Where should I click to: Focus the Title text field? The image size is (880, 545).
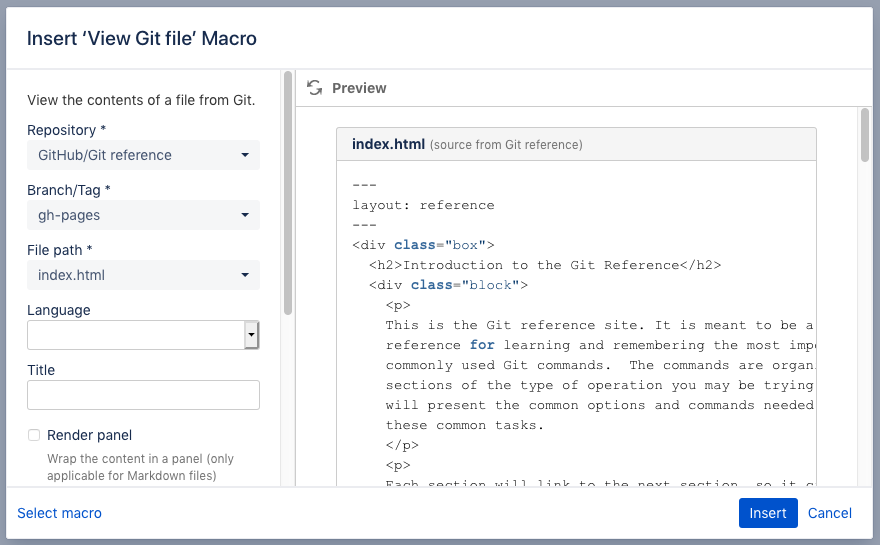tap(143, 395)
